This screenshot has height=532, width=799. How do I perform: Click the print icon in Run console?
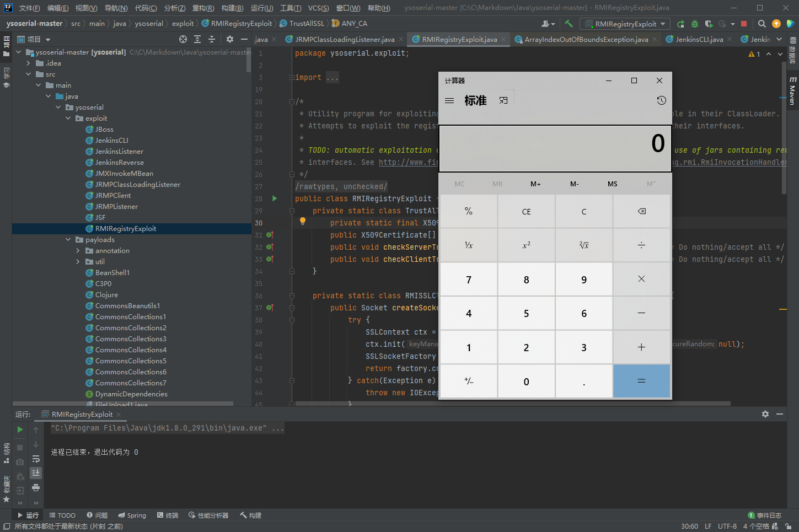(x=36, y=488)
